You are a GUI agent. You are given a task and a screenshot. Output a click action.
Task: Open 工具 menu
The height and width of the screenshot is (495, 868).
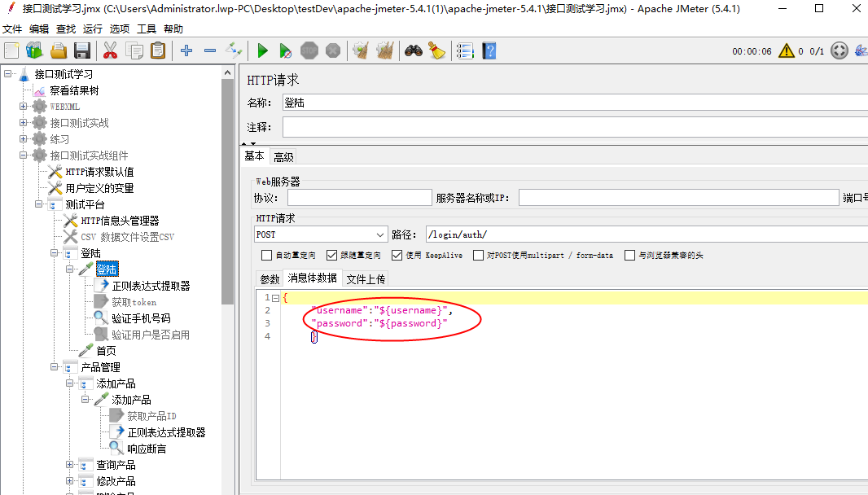pyautogui.click(x=146, y=28)
